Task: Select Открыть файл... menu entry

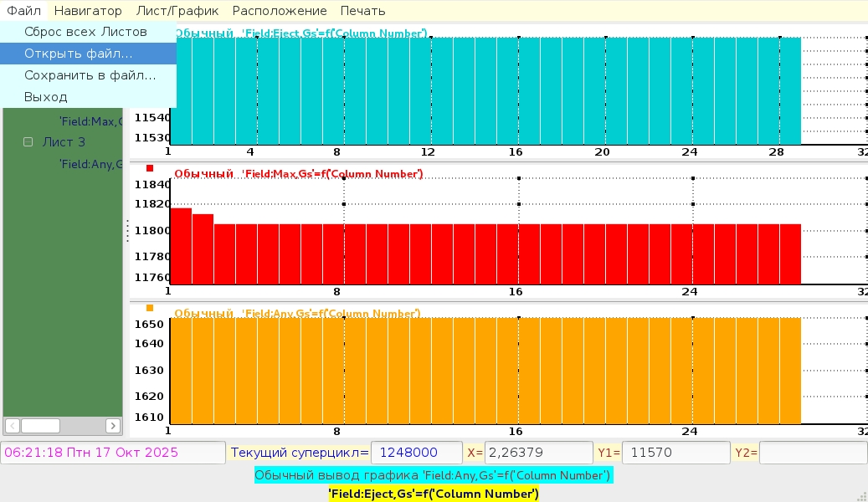Action: coord(78,54)
